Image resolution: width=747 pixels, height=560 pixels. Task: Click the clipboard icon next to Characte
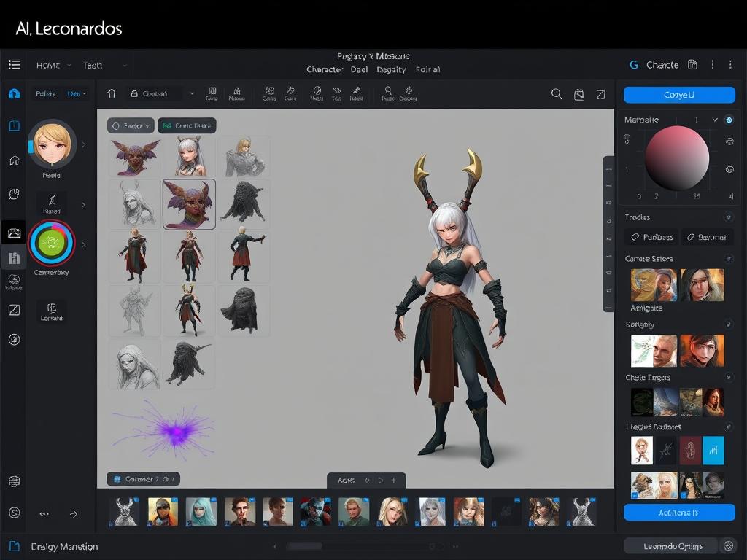tap(693, 65)
